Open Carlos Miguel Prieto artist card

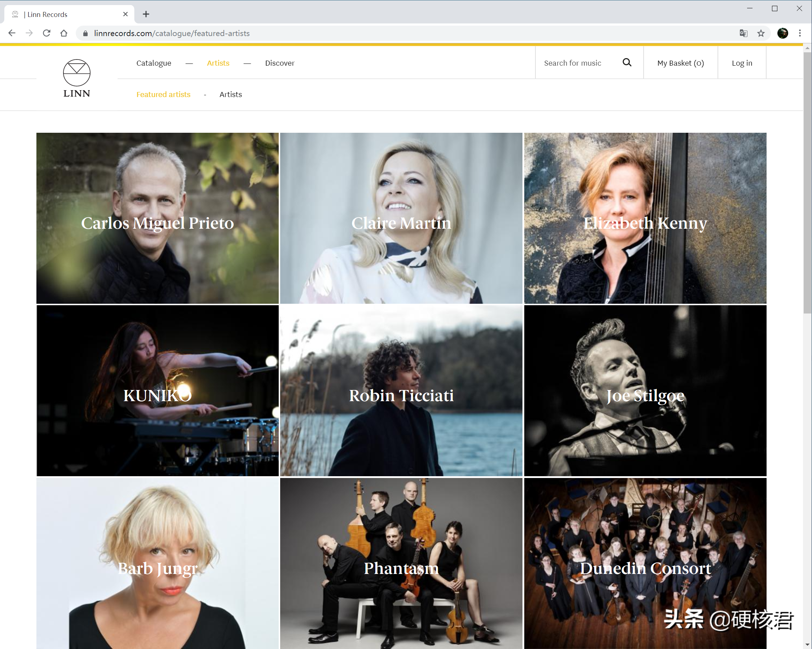[x=158, y=218]
